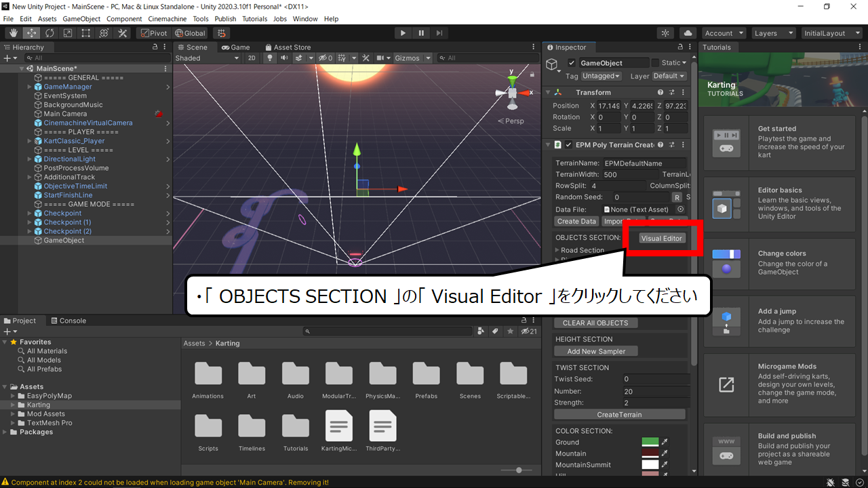Screen dimensions: 868x488
Task: Click the random seed R button
Action: coord(677,197)
